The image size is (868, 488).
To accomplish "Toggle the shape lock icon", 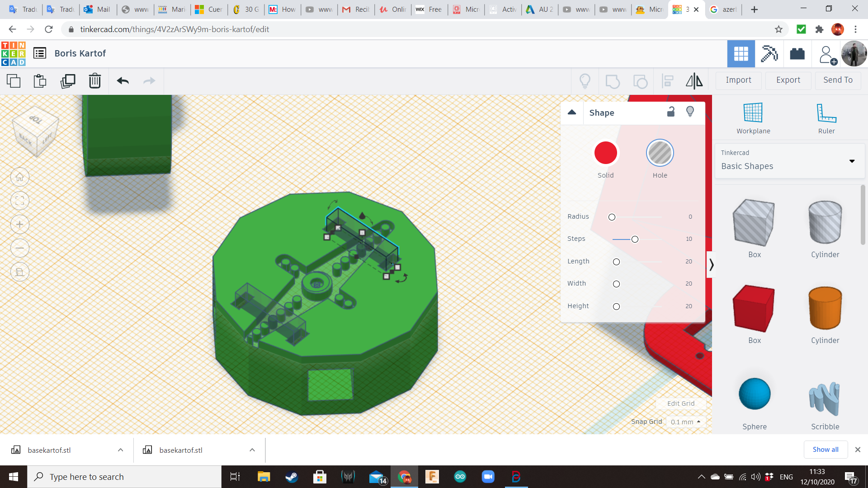I will click(671, 112).
